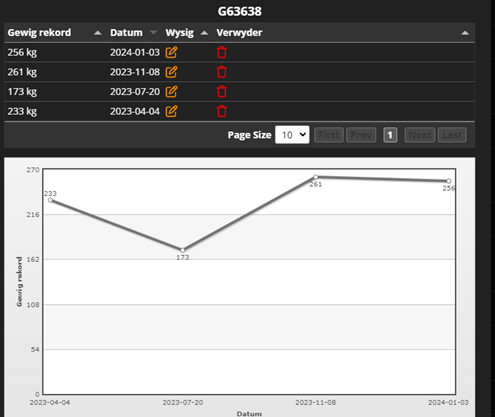Delete the 2023-04-04 weight record
The height and width of the screenshot is (417, 495).
pyautogui.click(x=222, y=111)
